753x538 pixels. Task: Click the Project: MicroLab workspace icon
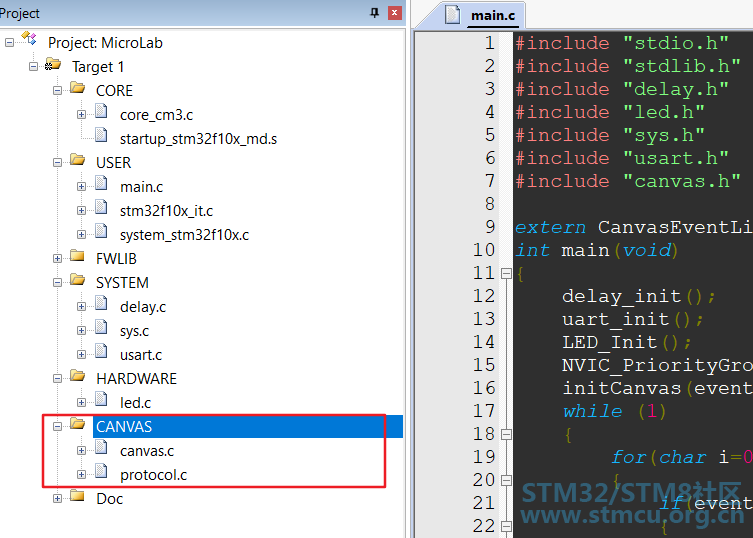[x=29, y=38]
